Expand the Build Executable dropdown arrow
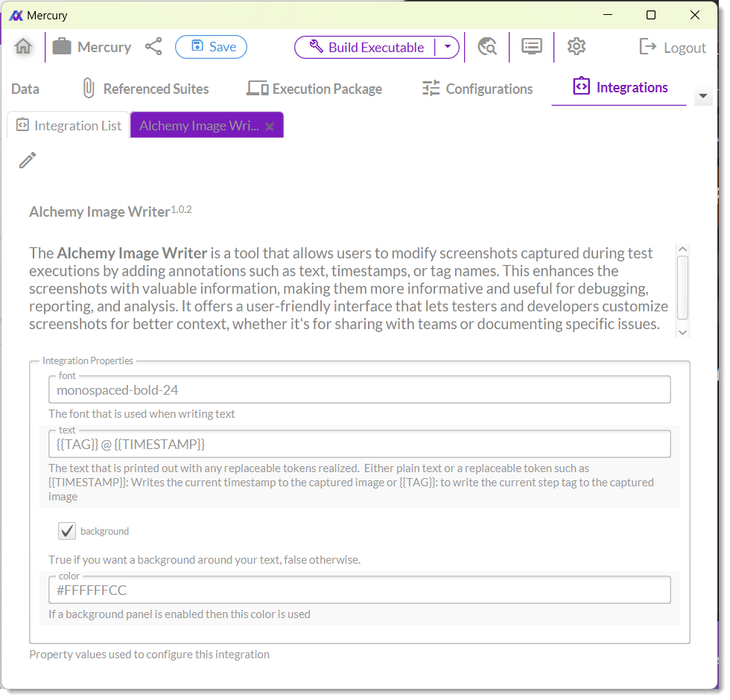Viewport: 730px width, 700px height. coord(448,47)
